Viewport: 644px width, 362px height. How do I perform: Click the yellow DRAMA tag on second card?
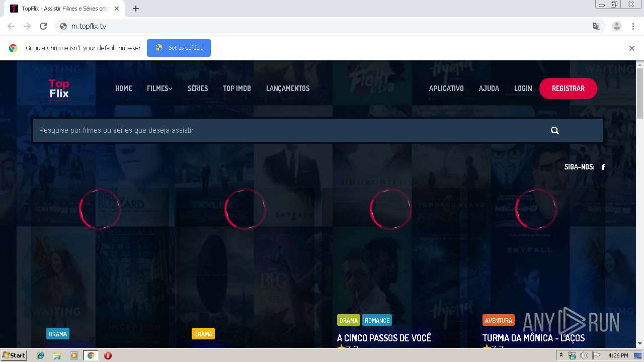(x=203, y=334)
